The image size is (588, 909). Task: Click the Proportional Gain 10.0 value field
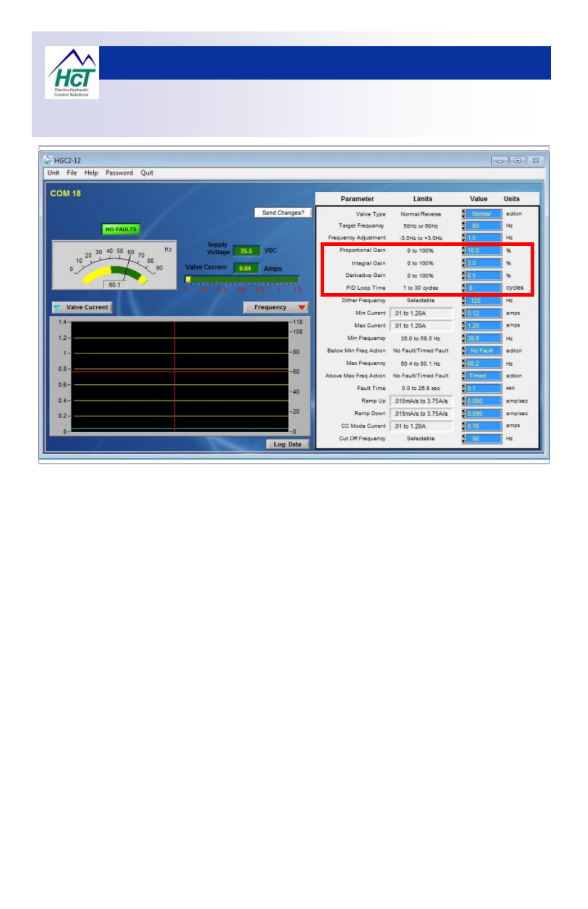click(x=484, y=250)
